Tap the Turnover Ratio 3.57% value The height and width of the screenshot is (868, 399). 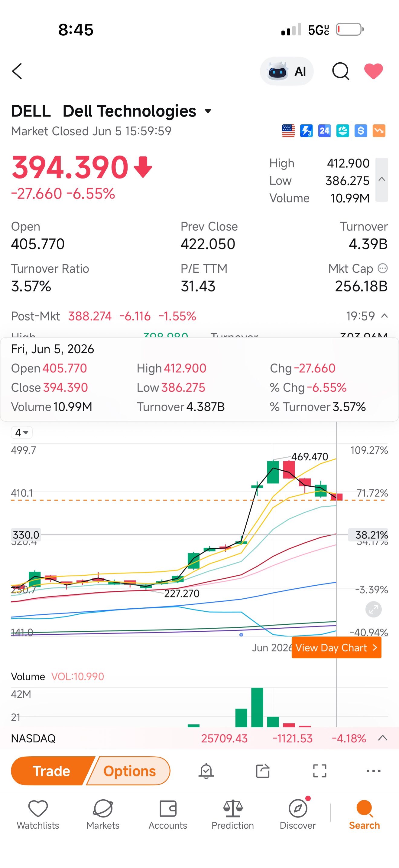tap(31, 286)
